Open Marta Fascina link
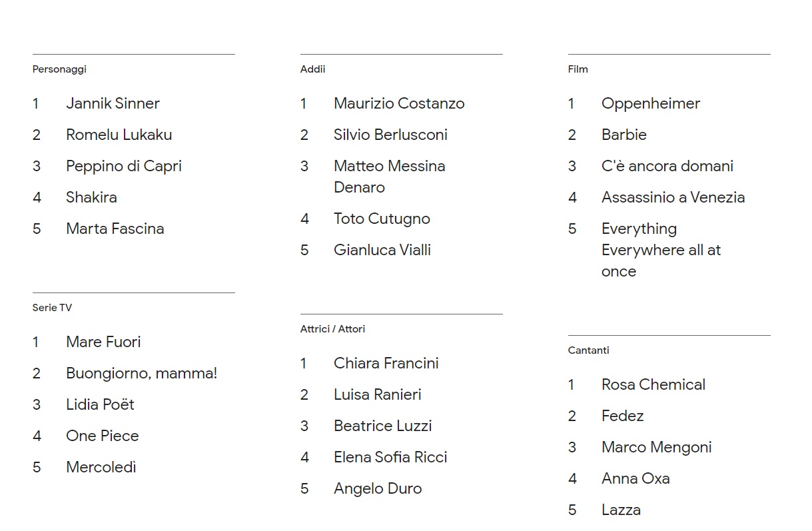Screen dimensions: 812x531 (115, 229)
